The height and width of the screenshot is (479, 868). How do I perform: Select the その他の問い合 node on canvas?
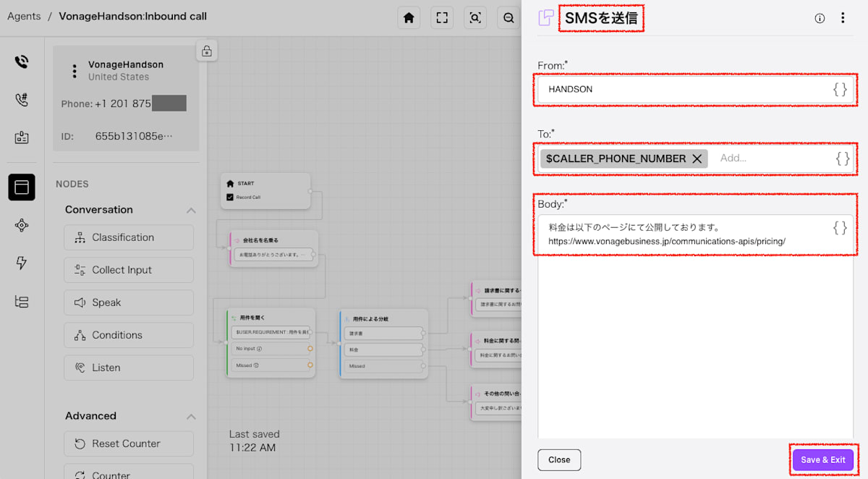click(x=496, y=402)
